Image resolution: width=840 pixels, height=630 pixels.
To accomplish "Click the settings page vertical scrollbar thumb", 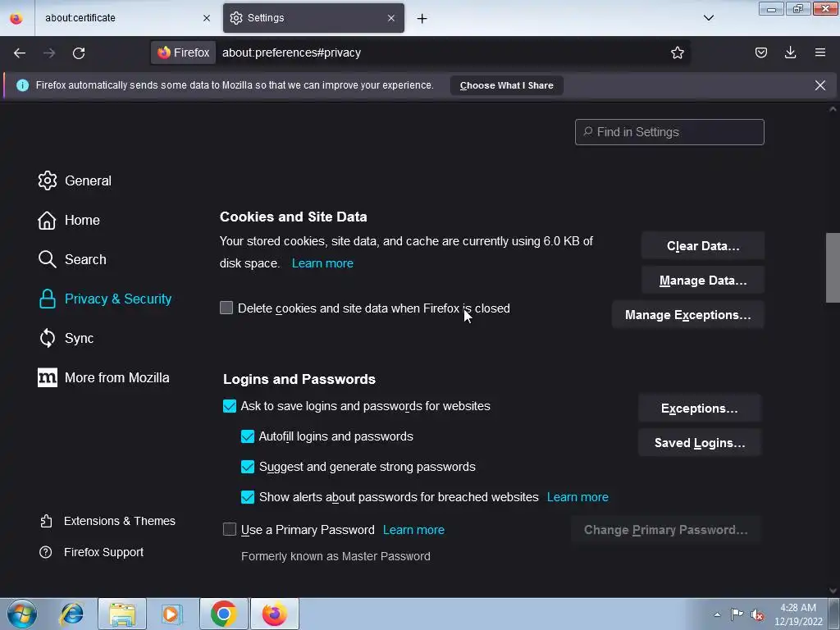I will [x=833, y=268].
